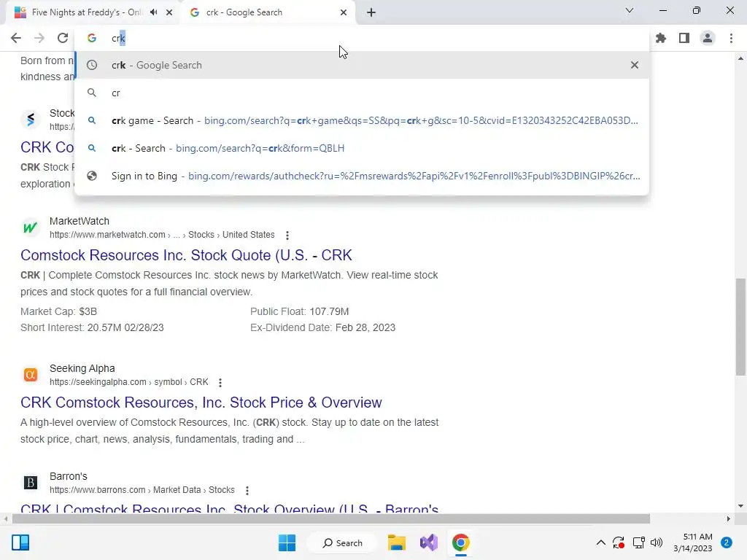Open the volume tray icon
Image resolution: width=747 pixels, height=560 pixels.
tap(656, 542)
